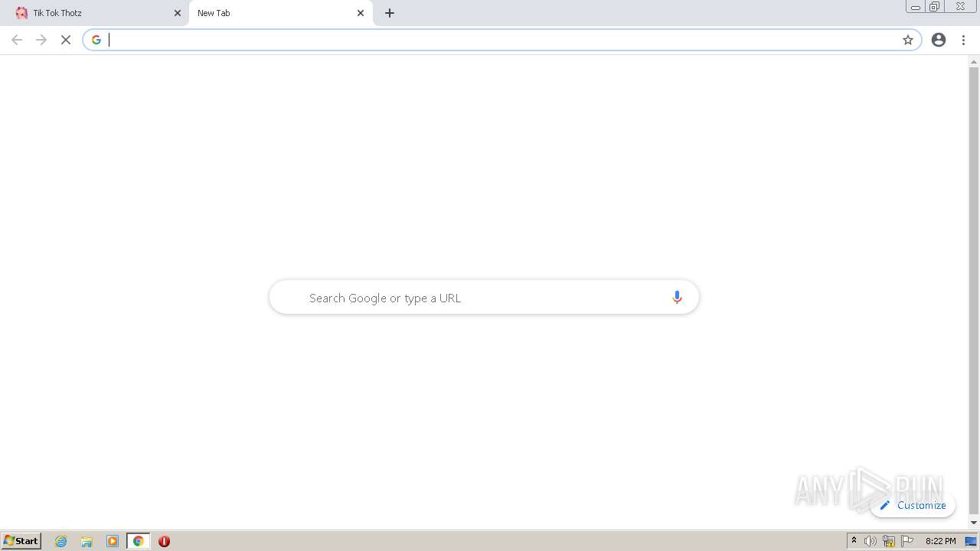Click the scrollbar down arrow

pos(974,523)
